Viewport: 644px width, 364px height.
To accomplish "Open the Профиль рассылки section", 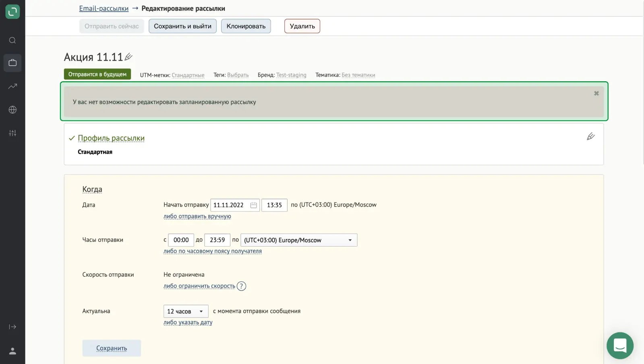I will point(111,138).
